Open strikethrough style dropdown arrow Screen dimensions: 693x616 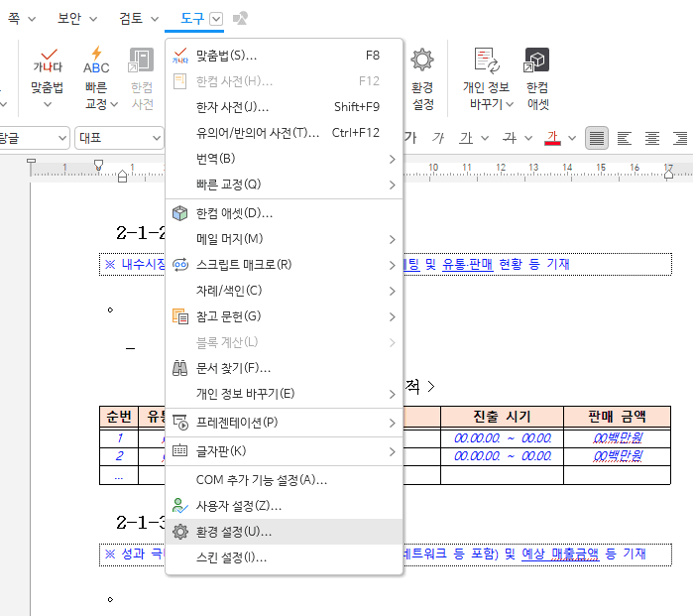[528, 138]
